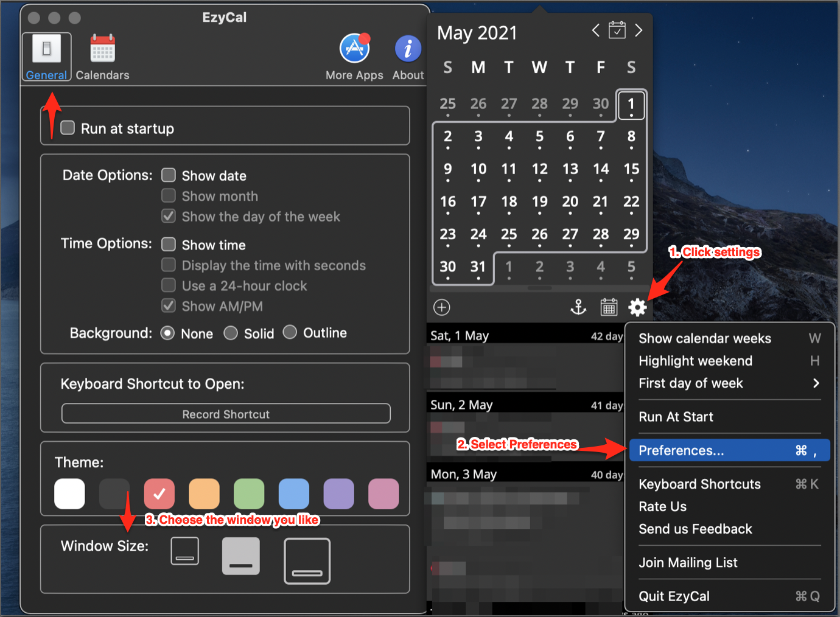Click Rate Us menu item
The width and height of the screenshot is (840, 617).
tap(730, 506)
